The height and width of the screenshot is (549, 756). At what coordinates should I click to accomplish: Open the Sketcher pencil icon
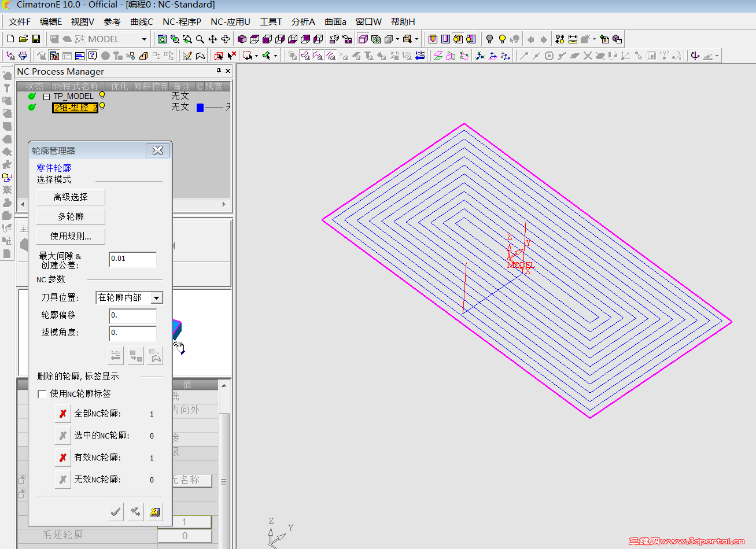coord(187,56)
